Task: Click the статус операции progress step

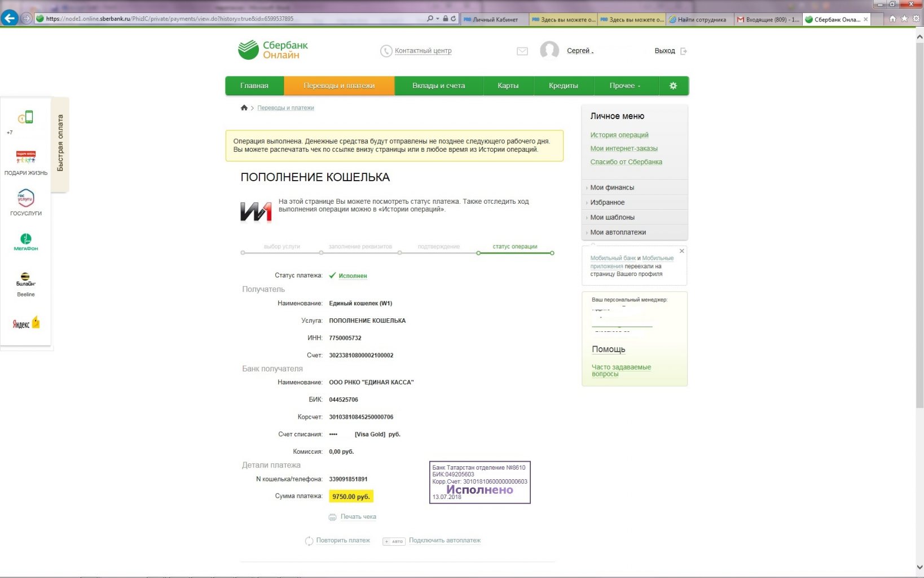Action: [515, 247]
